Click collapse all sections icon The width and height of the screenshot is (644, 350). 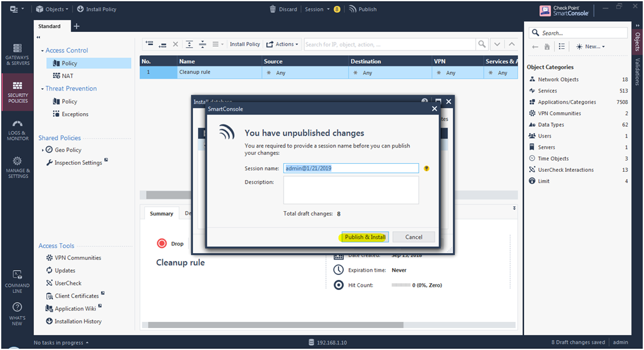[202, 44]
